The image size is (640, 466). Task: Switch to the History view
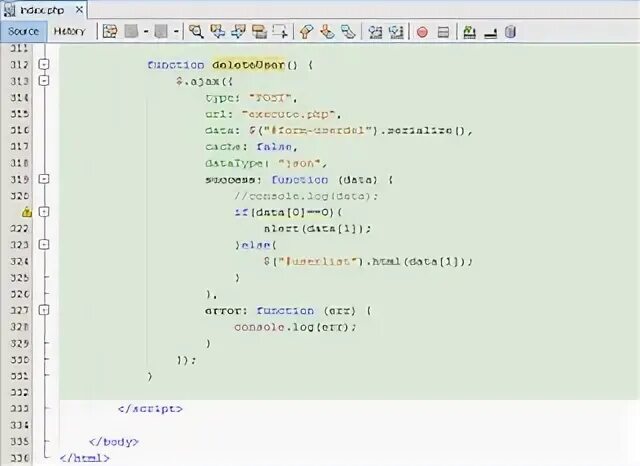(69, 31)
